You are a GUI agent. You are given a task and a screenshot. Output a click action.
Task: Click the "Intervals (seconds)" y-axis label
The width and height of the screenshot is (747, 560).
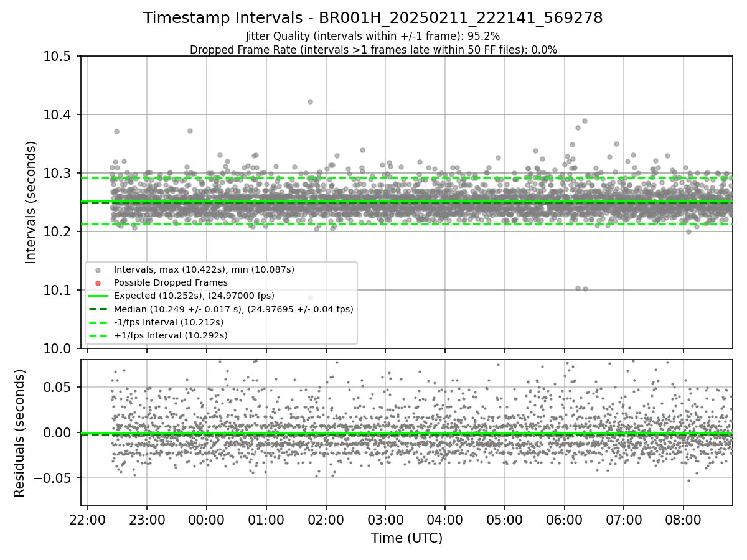click(x=31, y=202)
